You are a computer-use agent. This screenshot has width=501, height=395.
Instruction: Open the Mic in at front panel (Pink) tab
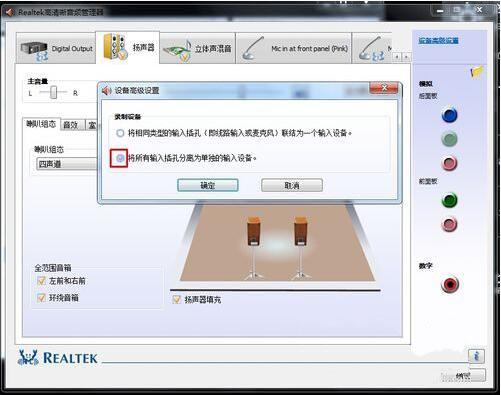[x=294, y=49]
